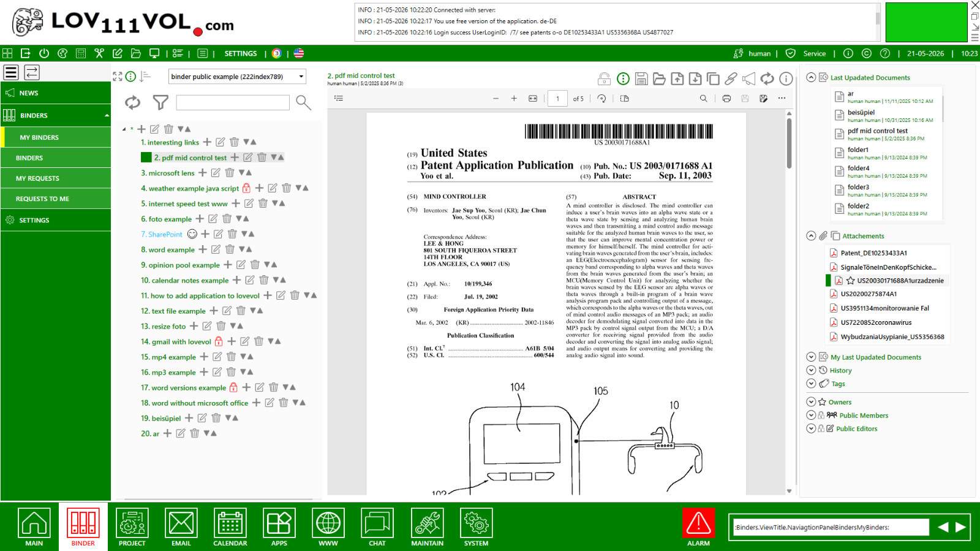Click the PDF page number field
This screenshot has height=551, width=980.
pos(557,99)
